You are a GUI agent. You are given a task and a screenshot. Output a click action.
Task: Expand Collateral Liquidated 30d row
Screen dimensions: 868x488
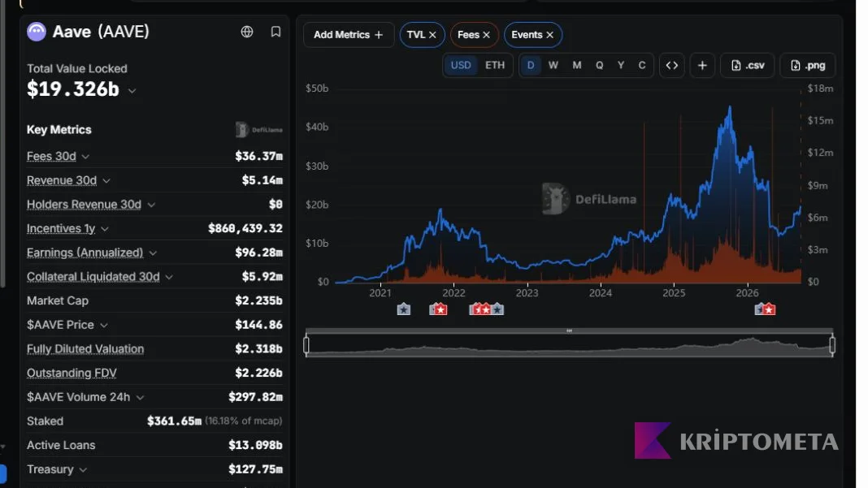tap(169, 277)
